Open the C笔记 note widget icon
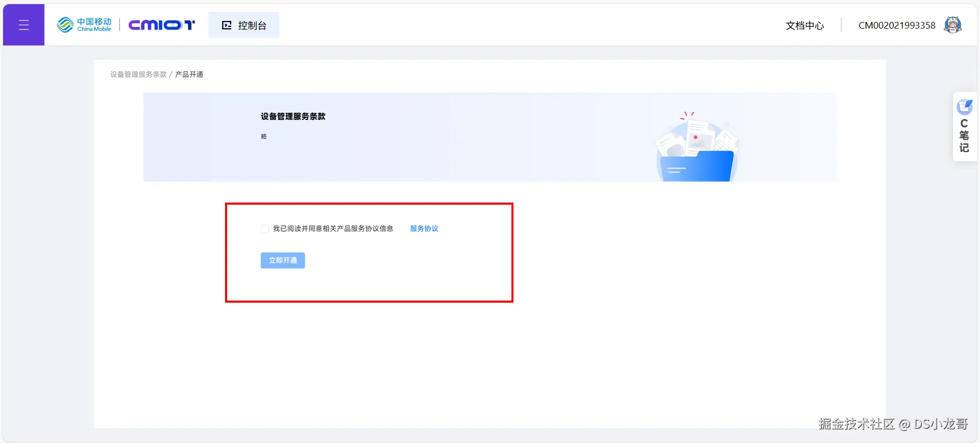Viewport: 980px width, 443px height. click(964, 107)
